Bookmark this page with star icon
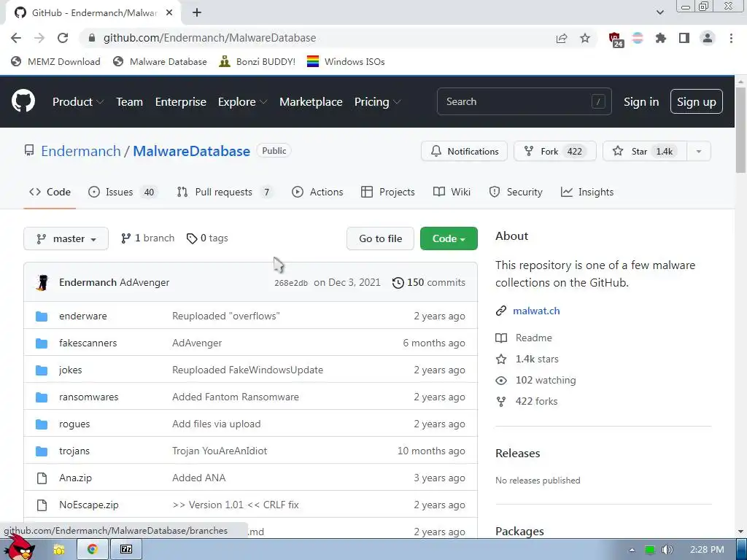 coord(585,38)
